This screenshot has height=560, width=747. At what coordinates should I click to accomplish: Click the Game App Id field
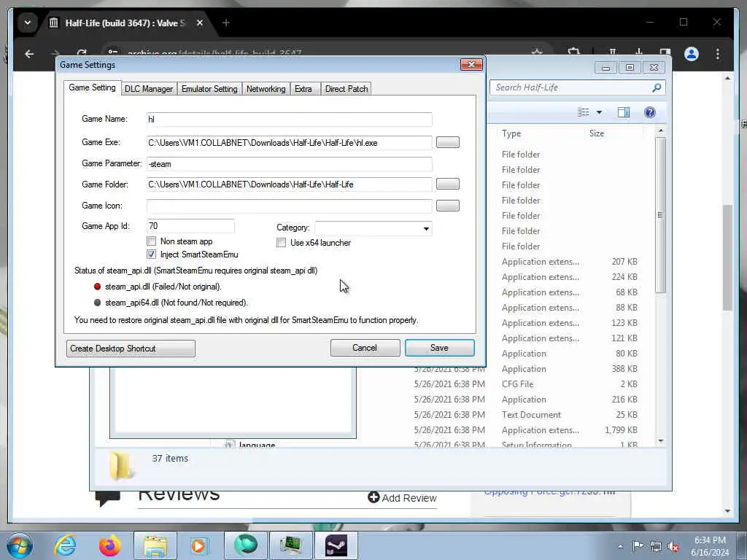click(x=190, y=226)
